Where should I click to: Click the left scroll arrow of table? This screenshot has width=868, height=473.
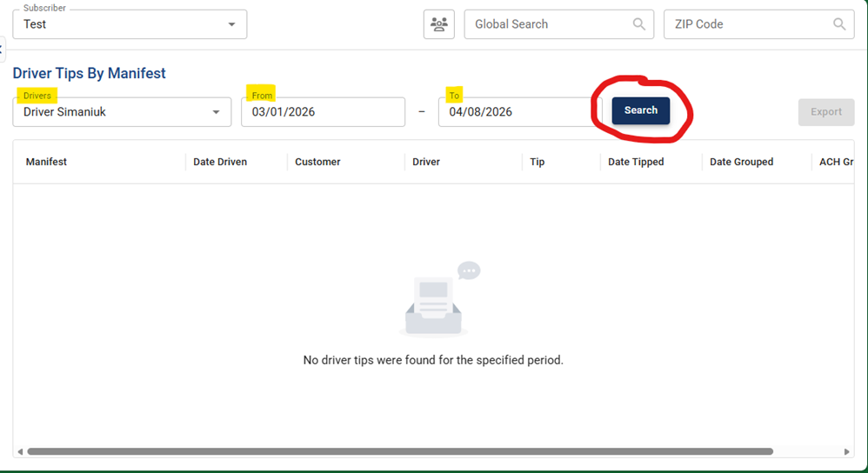(20, 452)
